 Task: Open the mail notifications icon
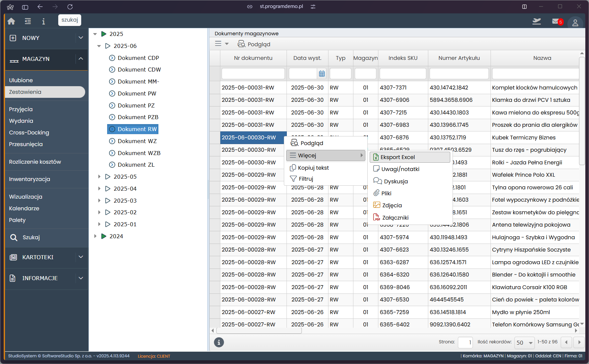coord(556,22)
